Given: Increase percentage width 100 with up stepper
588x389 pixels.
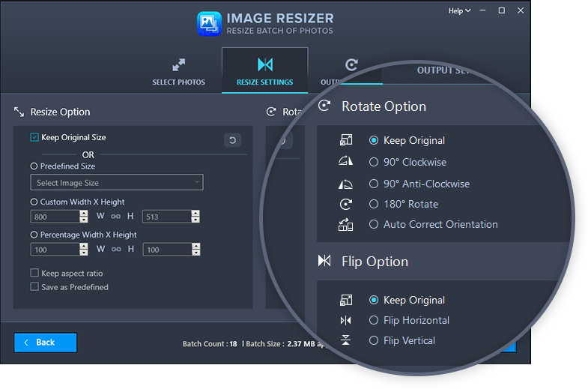Looking at the screenshot, I should click(84, 246).
